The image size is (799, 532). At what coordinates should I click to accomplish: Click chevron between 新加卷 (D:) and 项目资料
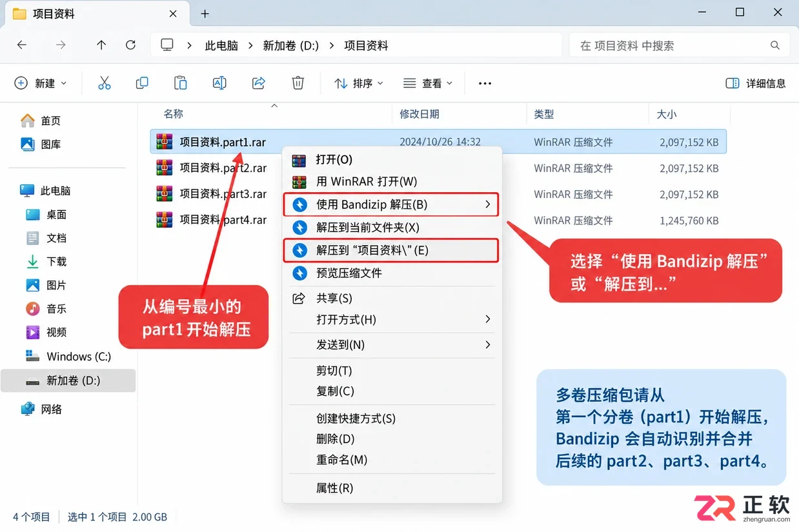tap(332, 45)
